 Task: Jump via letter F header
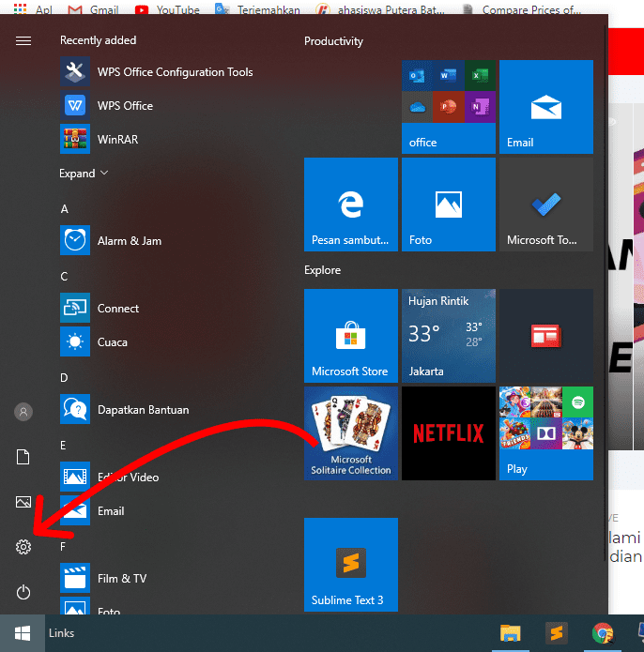coord(63,546)
